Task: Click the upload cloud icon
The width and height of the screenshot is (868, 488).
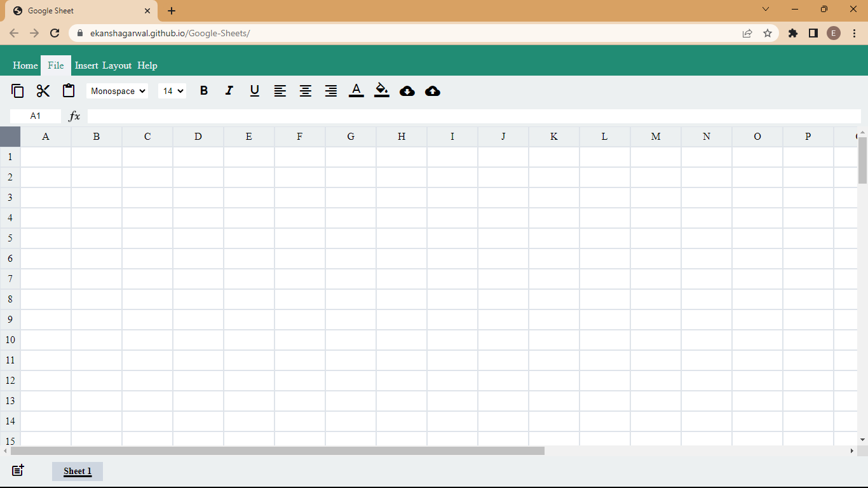Action: (433, 91)
